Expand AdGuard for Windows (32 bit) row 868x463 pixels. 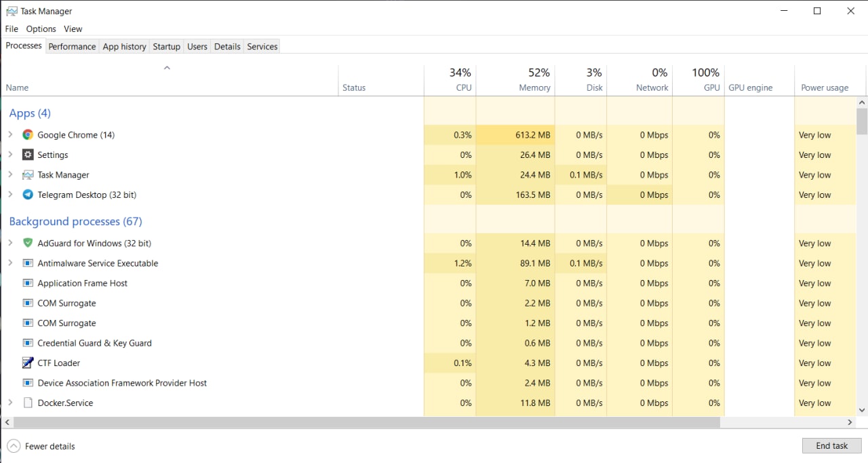[x=10, y=243]
